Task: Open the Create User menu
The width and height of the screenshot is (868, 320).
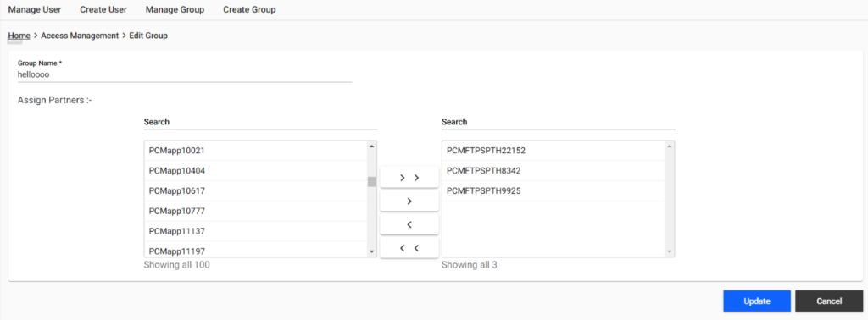Action: tap(103, 9)
